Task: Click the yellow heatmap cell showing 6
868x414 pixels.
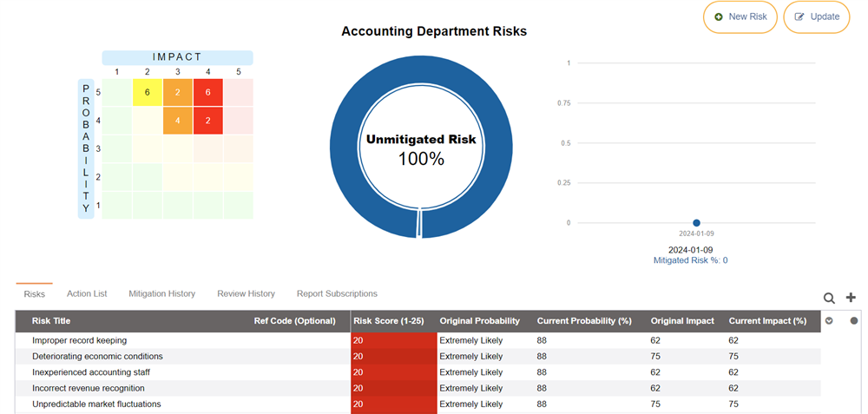Action: [x=148, y=92]
